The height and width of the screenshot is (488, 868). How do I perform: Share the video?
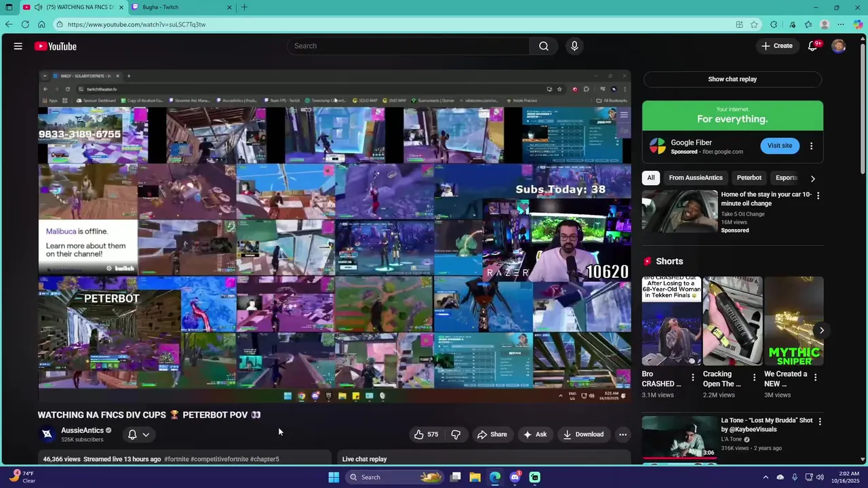tap(492, 434)
